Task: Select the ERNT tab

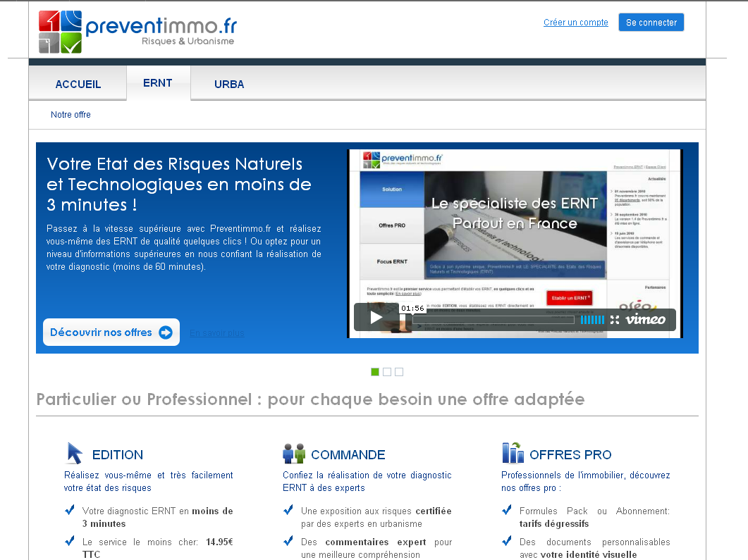Action: pos(158,83)
